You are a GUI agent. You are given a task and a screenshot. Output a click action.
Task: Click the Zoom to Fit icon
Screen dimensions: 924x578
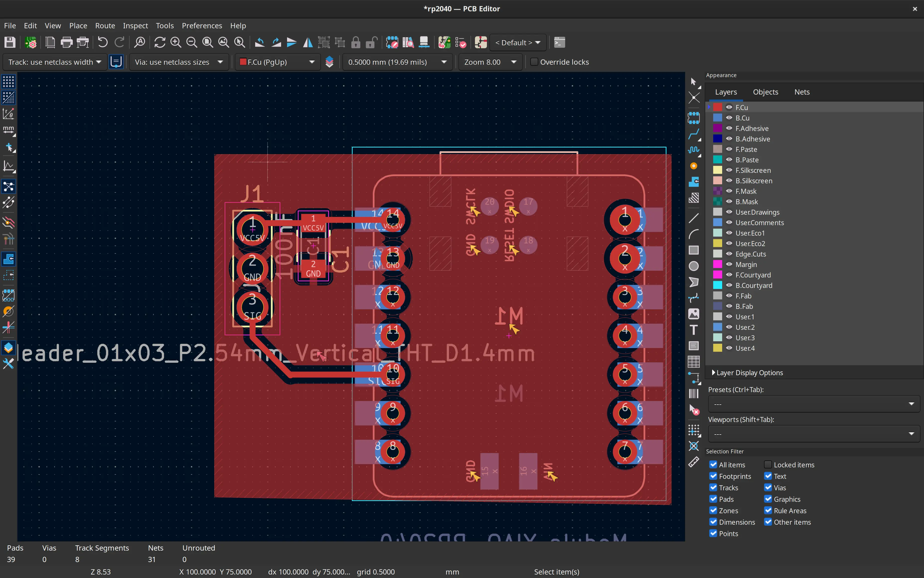[x=208, y=42]
